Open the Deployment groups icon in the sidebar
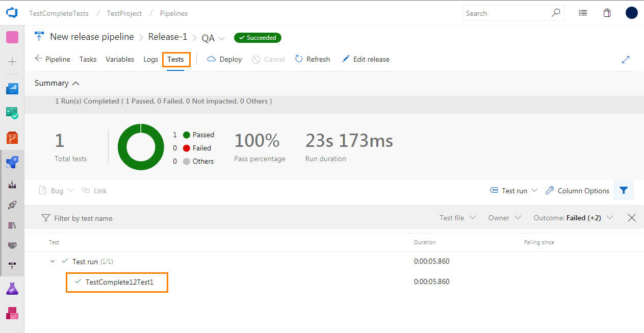The image size is (644, 333). pos(12,266)
